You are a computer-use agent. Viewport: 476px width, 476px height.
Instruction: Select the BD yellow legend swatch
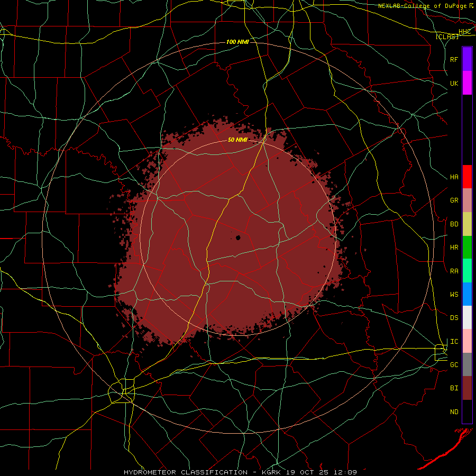click(467, 224)
